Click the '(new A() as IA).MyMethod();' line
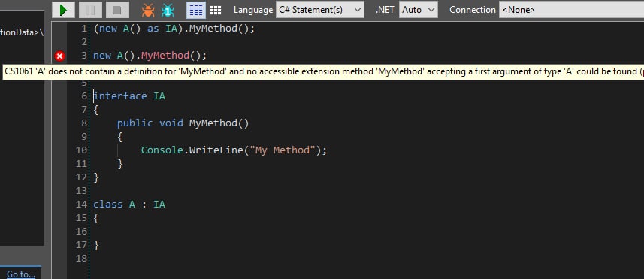644x279 pixels. pyautogui.click(x=174, y=29)
